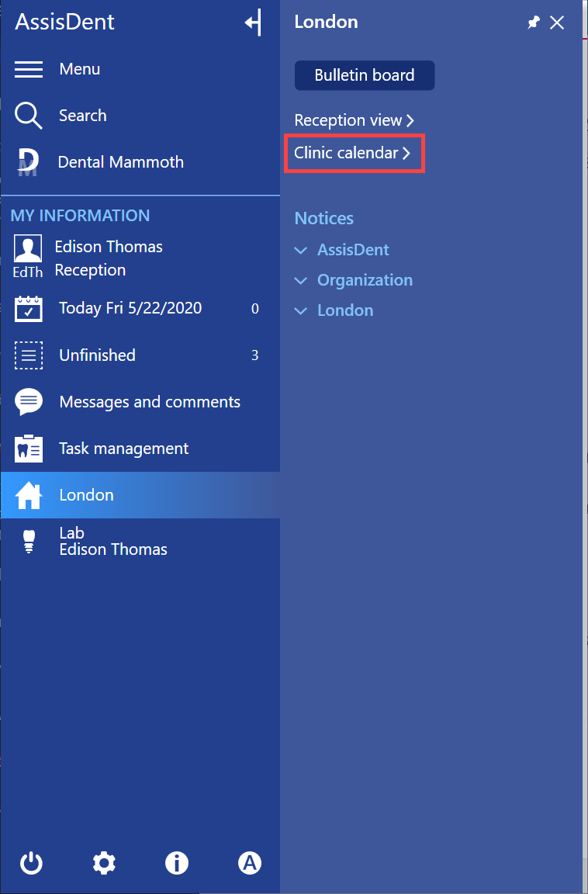
Task: Select London in the sidebar
Action: 140,495
